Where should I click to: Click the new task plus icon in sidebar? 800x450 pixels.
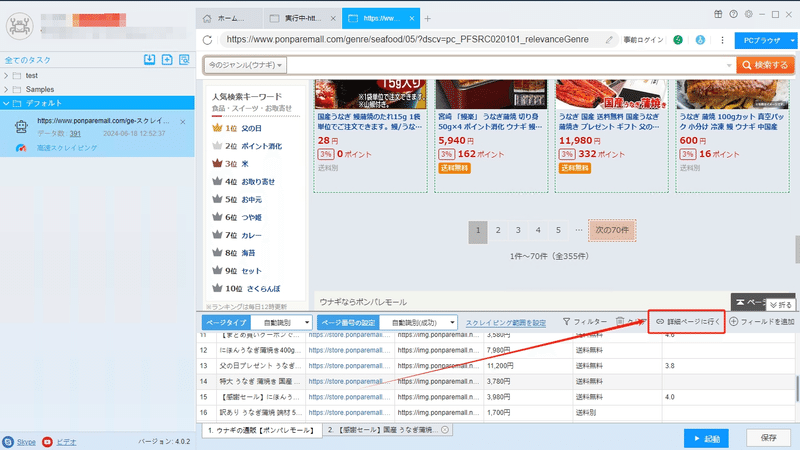point(167,60)
